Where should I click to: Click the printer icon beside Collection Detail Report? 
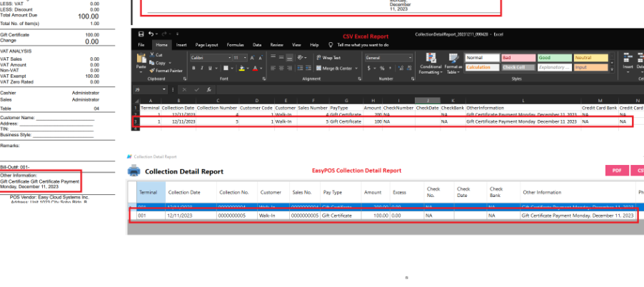click(134, 171)
